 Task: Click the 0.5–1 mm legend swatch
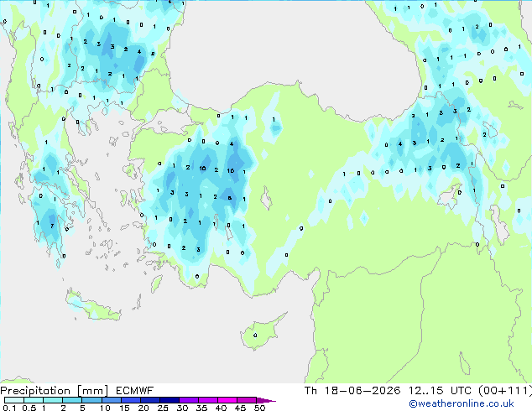click(34, 400)
